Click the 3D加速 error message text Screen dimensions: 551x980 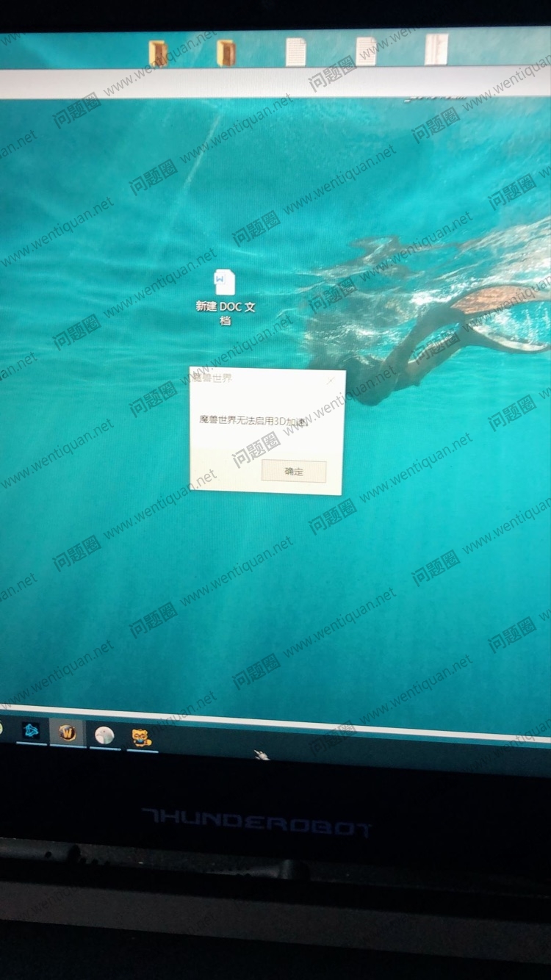point(253,419)
